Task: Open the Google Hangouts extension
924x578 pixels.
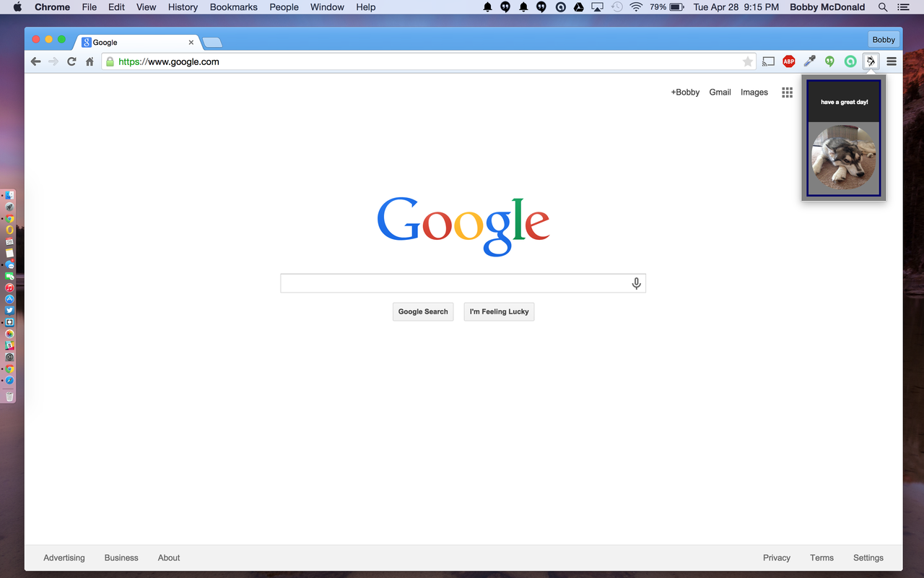Action: point(829,61)
